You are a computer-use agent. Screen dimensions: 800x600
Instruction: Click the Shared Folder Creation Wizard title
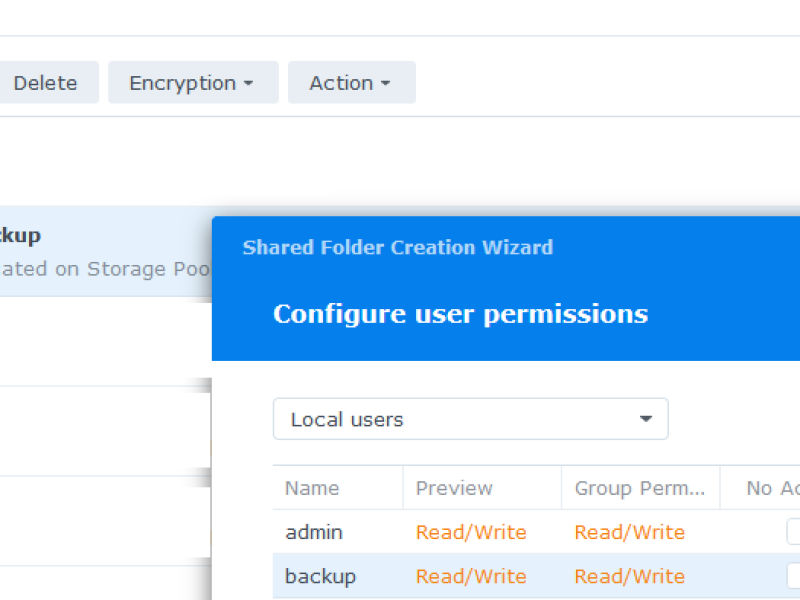pyautogui.click(x=398, y=247)
